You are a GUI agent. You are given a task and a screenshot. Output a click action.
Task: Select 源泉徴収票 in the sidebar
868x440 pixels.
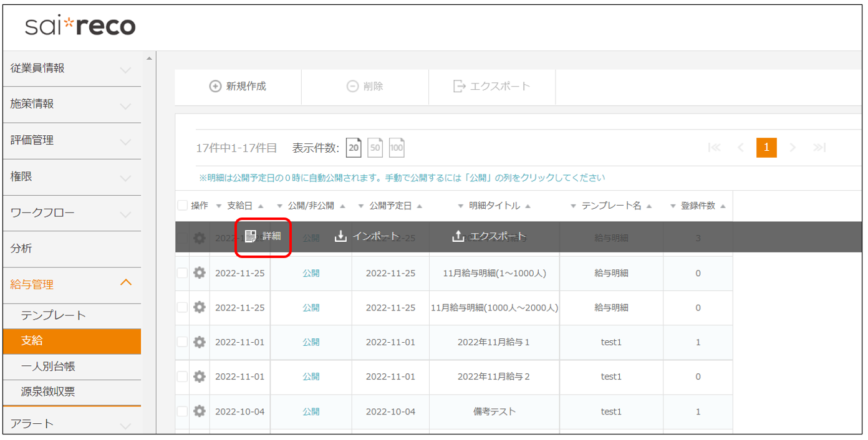49,392
